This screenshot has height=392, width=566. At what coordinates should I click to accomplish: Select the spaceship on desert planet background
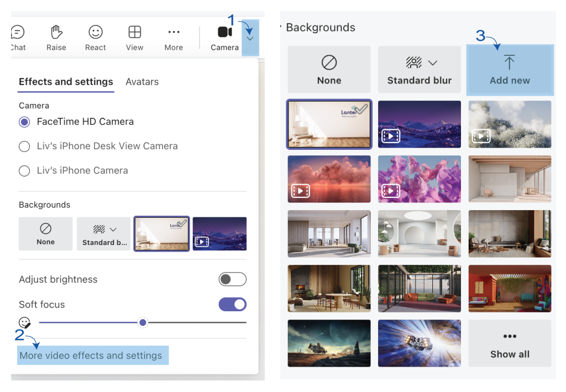click(329, 343)
